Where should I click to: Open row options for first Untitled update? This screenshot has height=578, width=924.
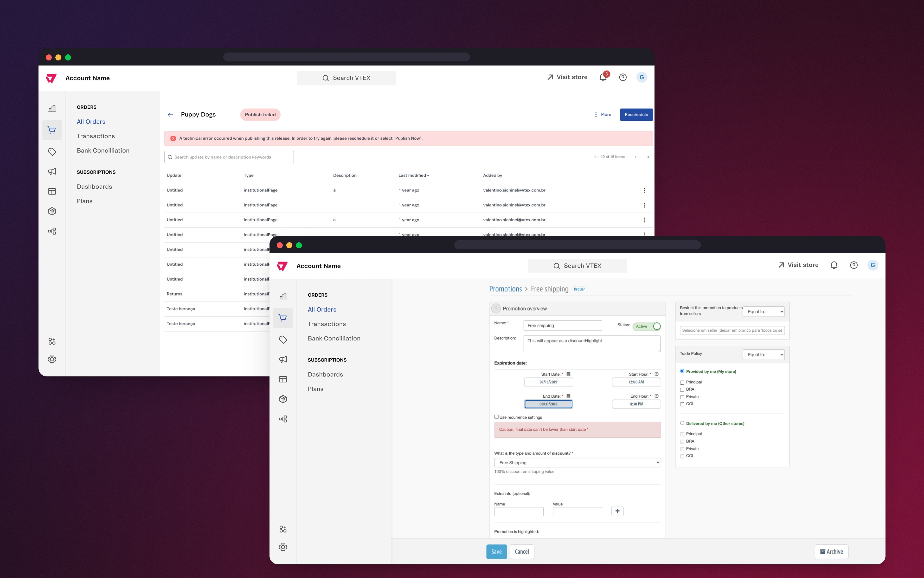tap(644, 190)
